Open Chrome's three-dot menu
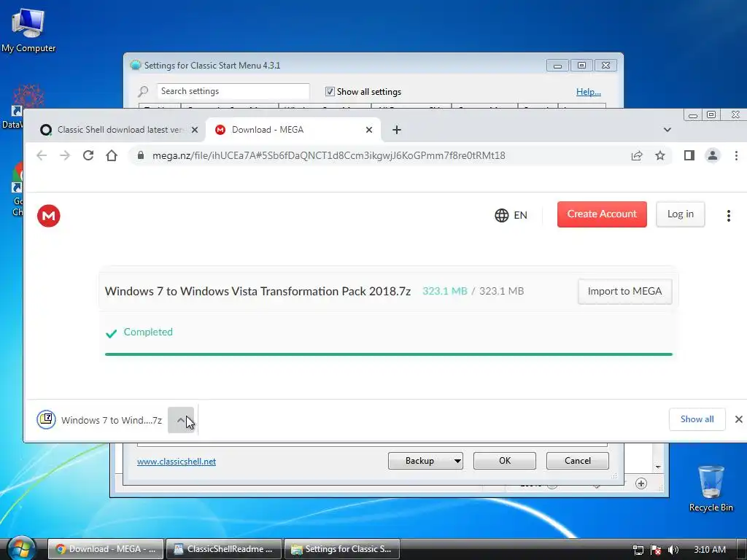 tap(736, 155)
